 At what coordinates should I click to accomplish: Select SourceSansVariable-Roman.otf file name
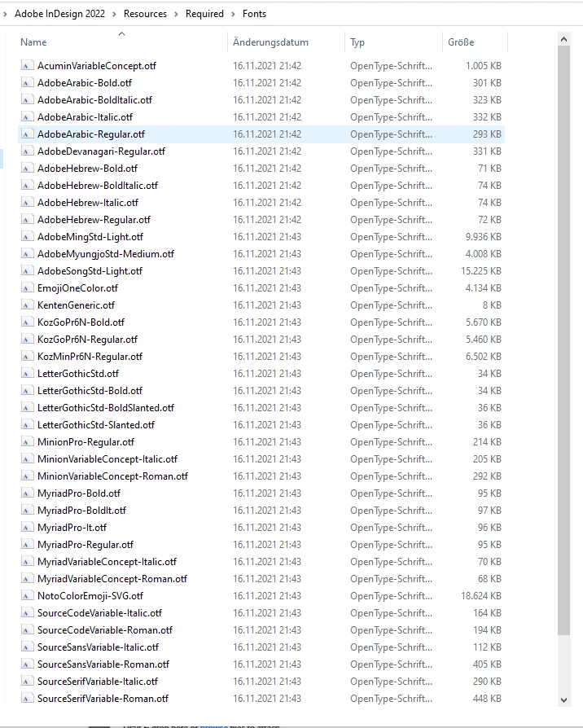pos(103,664)
